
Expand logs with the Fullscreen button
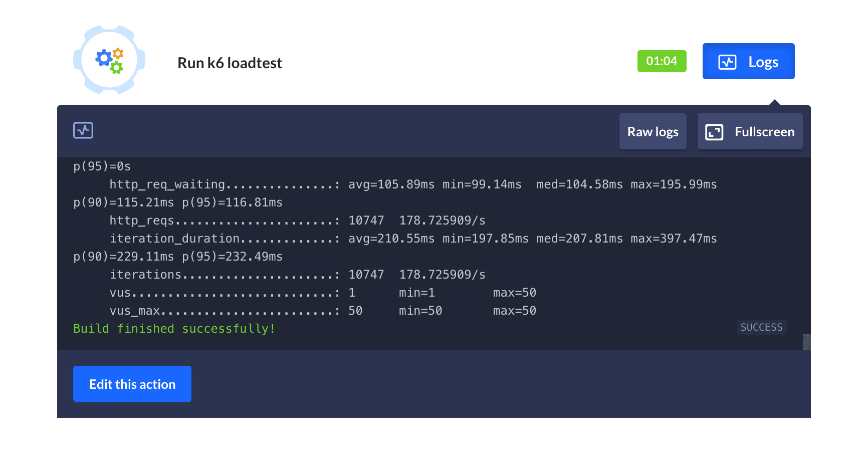(x=750, y=131)
